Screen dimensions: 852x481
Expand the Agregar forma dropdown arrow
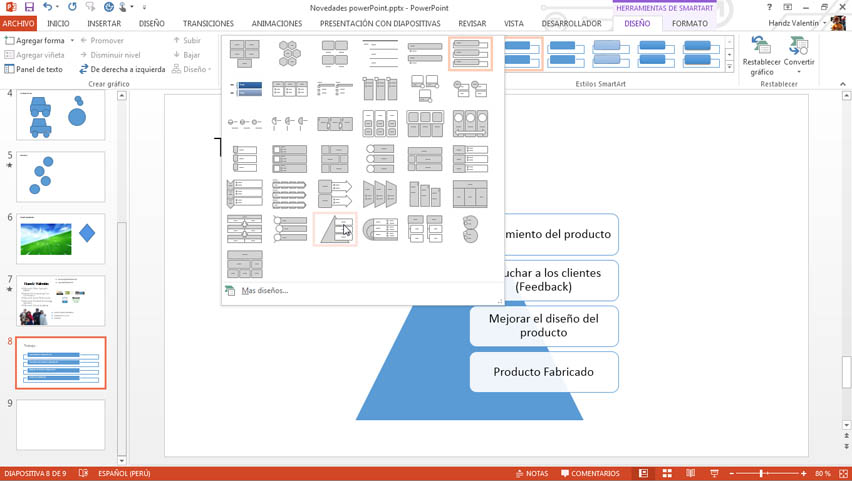tap(72, 41)
